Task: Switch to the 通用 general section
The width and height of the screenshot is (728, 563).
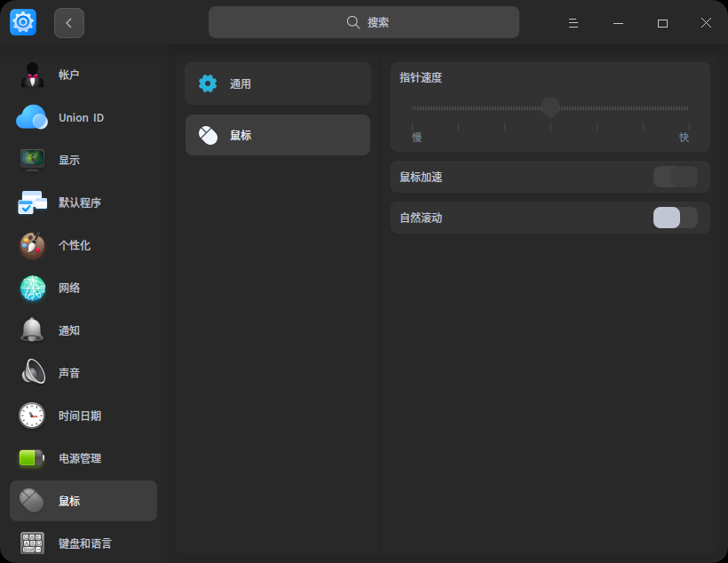Action: coord(277,83)
